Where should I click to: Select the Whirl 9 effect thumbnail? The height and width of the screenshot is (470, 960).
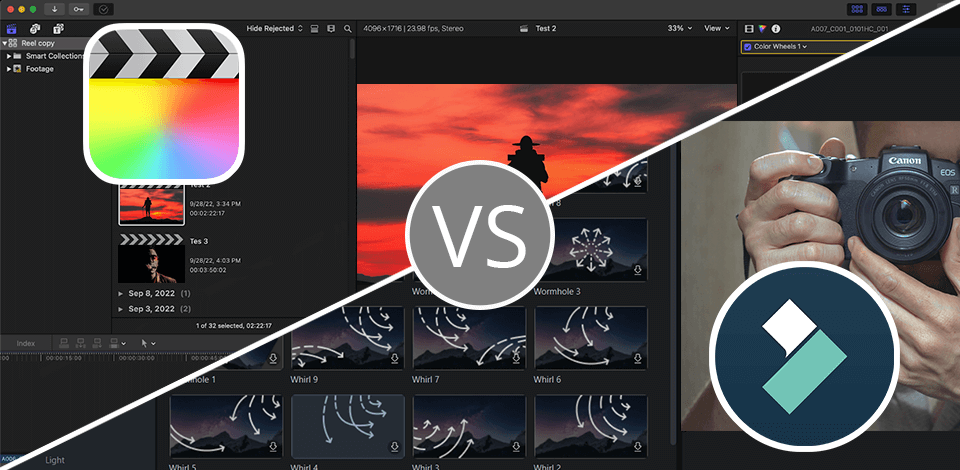click(348, 338)
